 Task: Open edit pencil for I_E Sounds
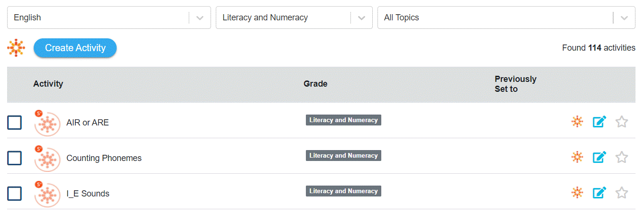tap(599, 193)
